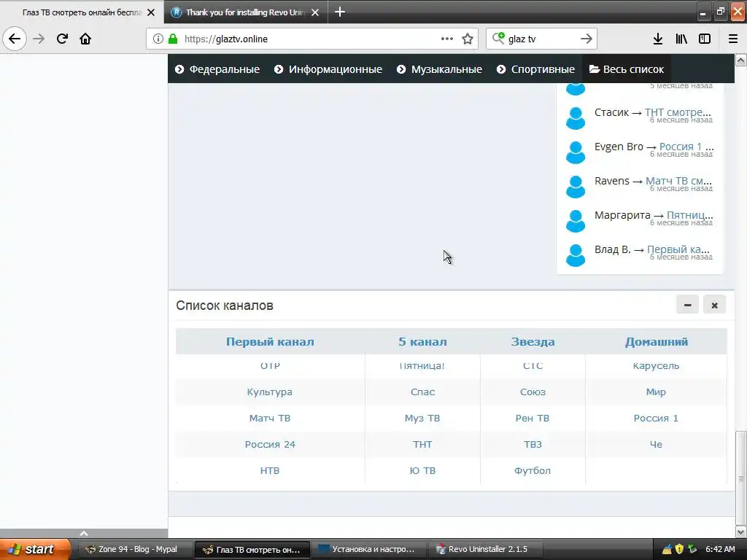Open the Рен ТВ channel

tap(533, 418)
